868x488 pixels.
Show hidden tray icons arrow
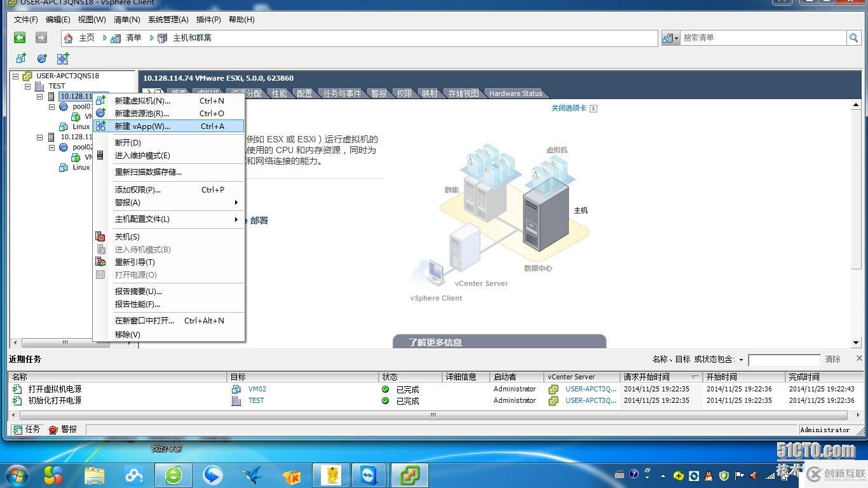point(663,476)
